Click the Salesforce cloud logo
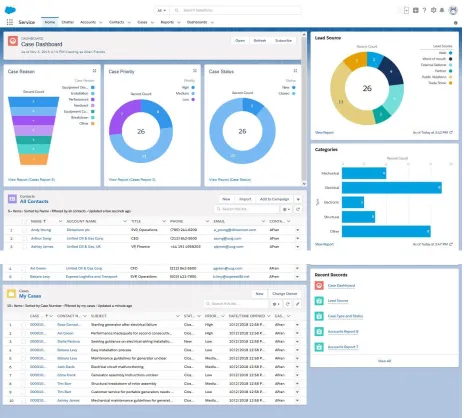 tap(10, 10)
